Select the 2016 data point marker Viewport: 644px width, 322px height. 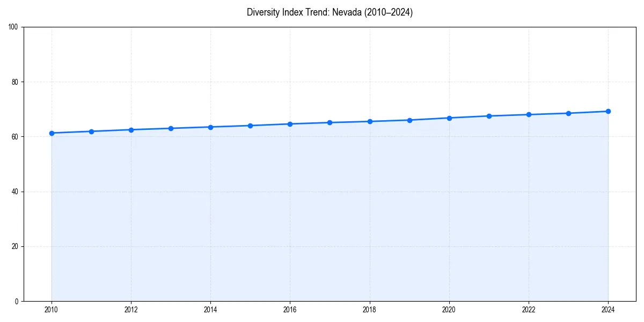290,124
